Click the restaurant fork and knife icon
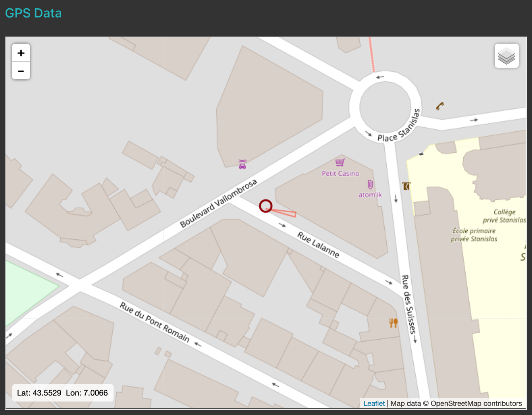Viewport: 532px width, 415px height. (x=393, y=323)
